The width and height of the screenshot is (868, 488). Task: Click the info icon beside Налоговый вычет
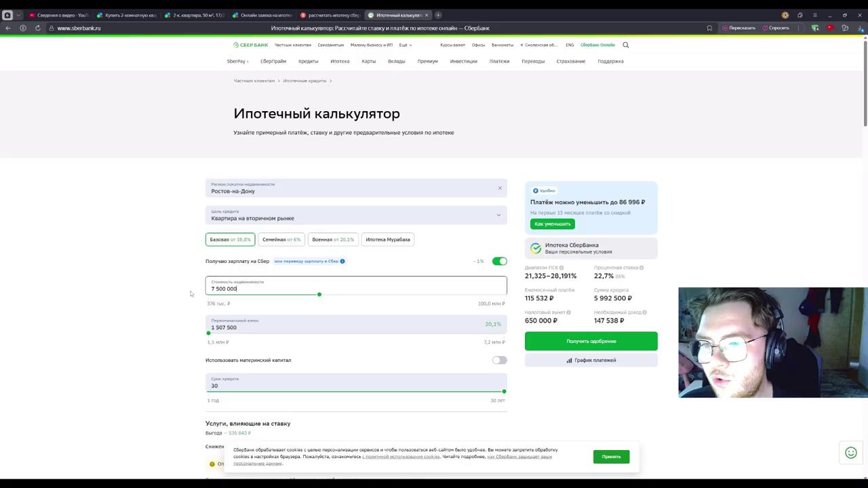568,312
